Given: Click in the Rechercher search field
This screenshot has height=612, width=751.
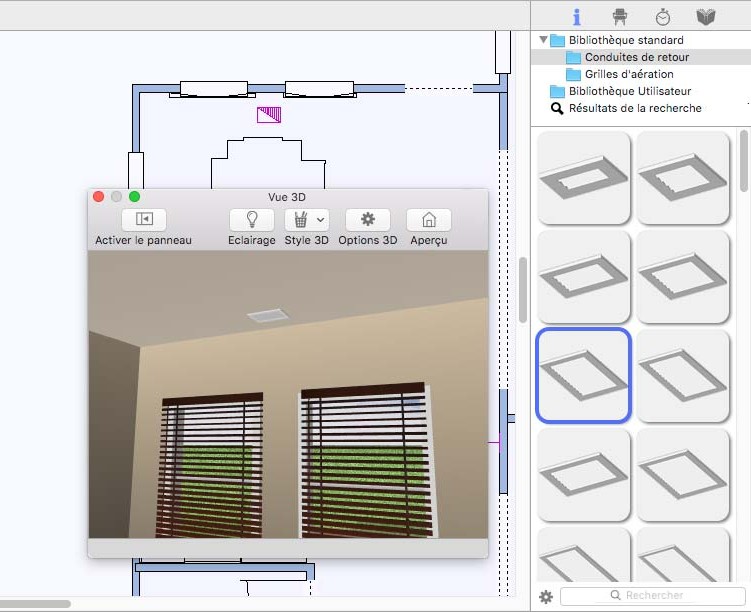Looking at the screenshot, I should pyautogui.click(x=650, y=596).
